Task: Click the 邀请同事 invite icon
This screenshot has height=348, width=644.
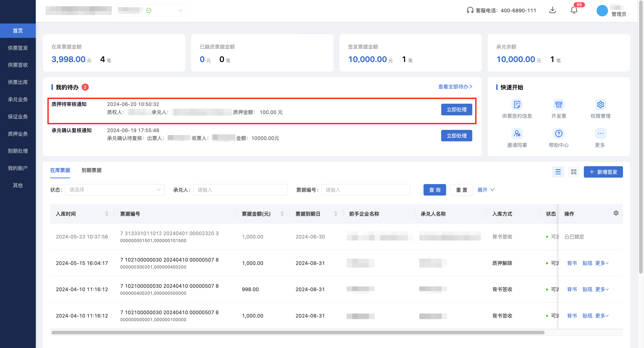Action: (517, 133)
